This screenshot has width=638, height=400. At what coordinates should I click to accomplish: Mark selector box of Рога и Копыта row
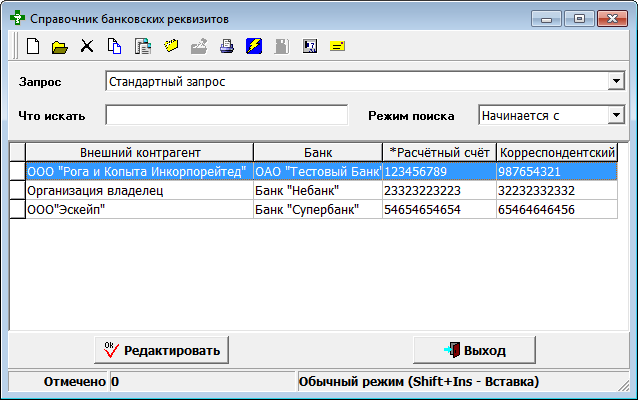(x=17, y=171)
